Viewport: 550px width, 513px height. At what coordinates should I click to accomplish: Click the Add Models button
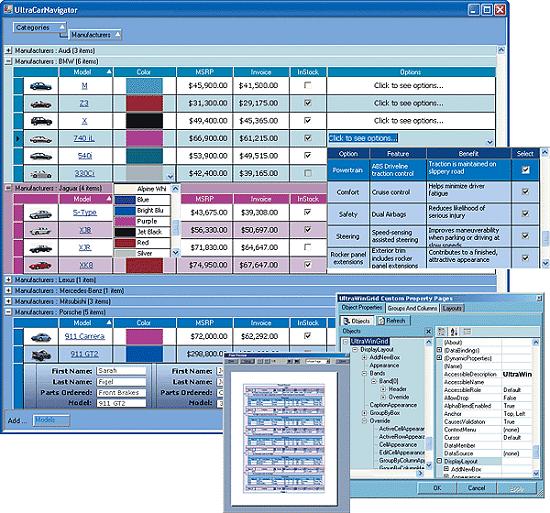(51, 420)
